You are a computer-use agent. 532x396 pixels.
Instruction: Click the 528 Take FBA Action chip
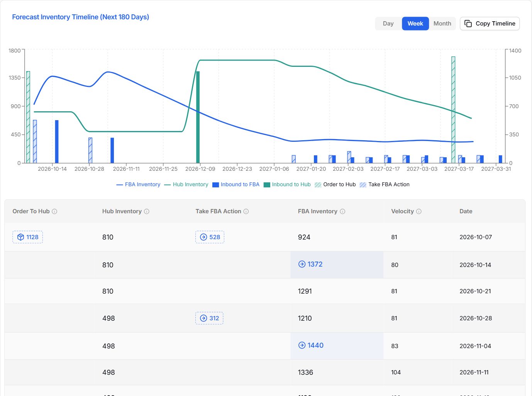210,237
